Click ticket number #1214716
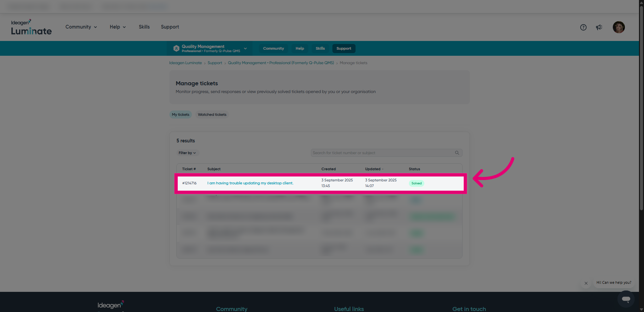This screenshot has height=312, width=644. coord(189,183)
